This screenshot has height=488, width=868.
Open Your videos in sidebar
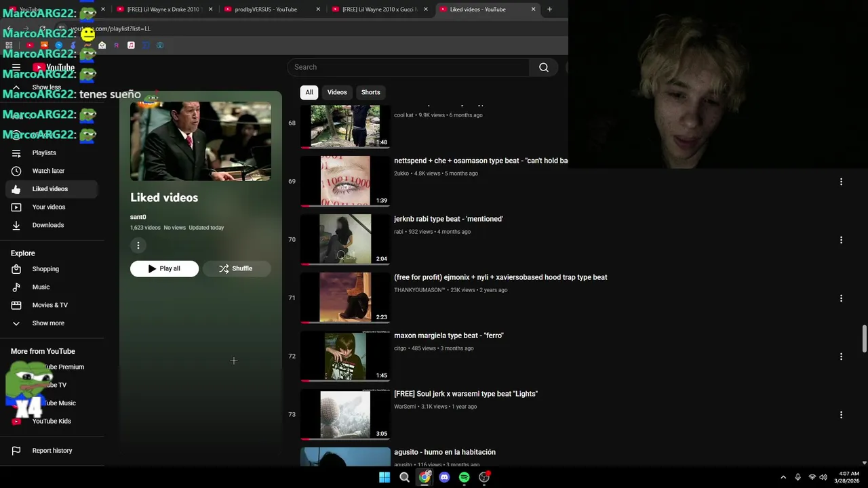click(48, 207)
